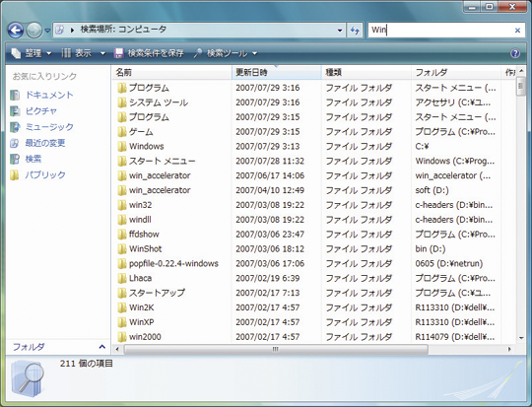The width and height of the screenshot is (532, 407).
Task: Click the horizontal scrollbar right arrow
Action: point(509,349)
